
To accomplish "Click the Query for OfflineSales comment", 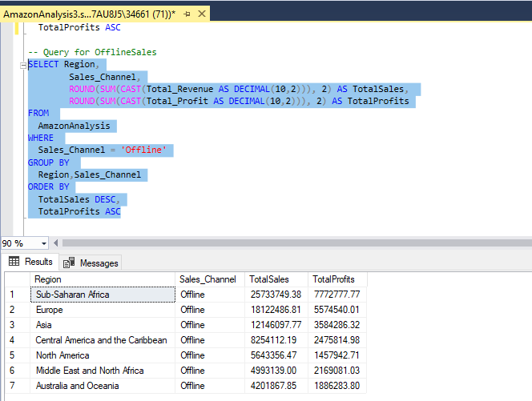I will (92, 52).
